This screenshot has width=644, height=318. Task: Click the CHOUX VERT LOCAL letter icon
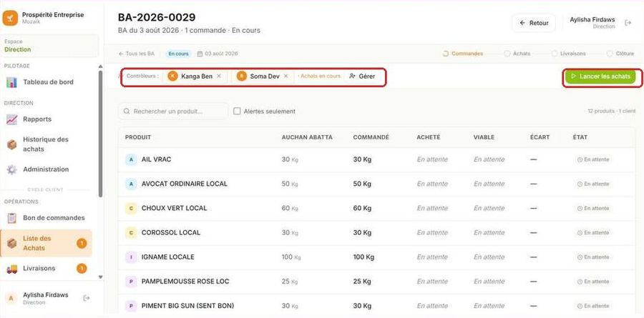coord(131,209)
